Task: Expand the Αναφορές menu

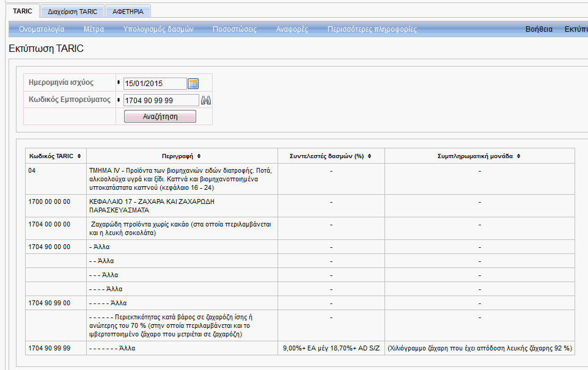Action: click(x=292, y=29)
